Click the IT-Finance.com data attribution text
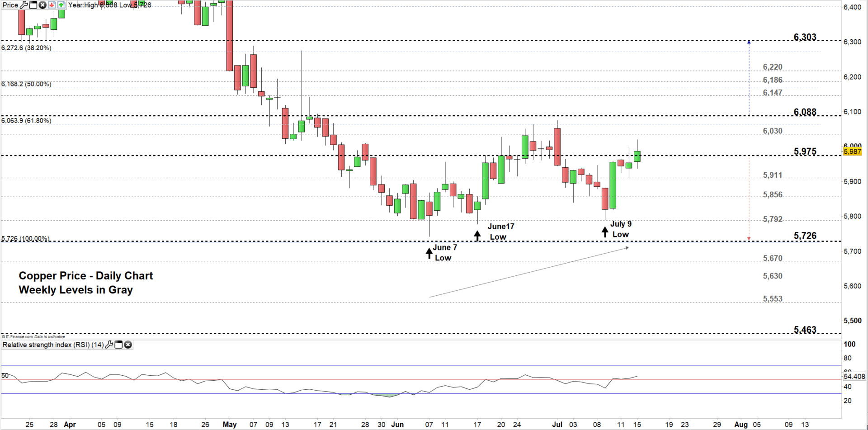 pyautogui.click(x=33, y=337)
